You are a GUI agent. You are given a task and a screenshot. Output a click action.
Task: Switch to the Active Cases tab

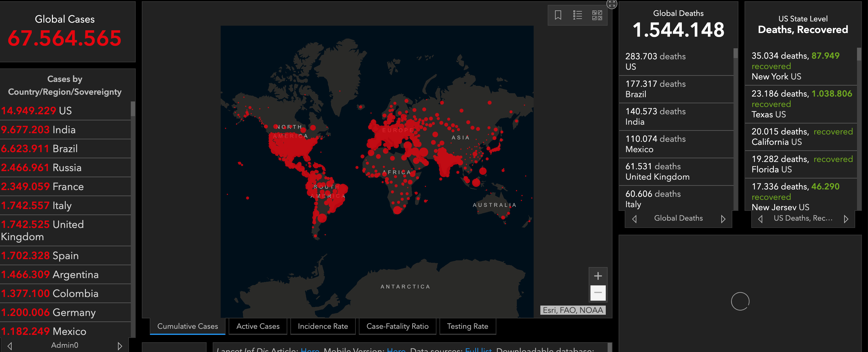(x=258, y=326)
